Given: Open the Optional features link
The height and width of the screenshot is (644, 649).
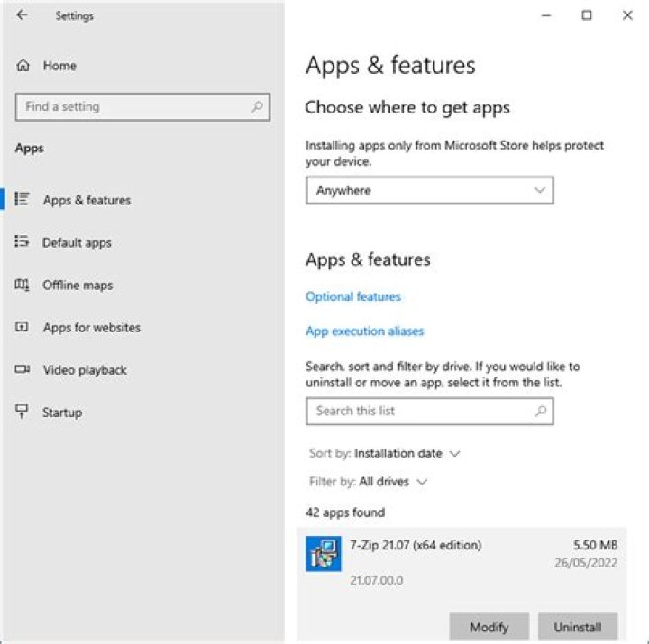Looking at the screenshot, I should click(353, 296).
